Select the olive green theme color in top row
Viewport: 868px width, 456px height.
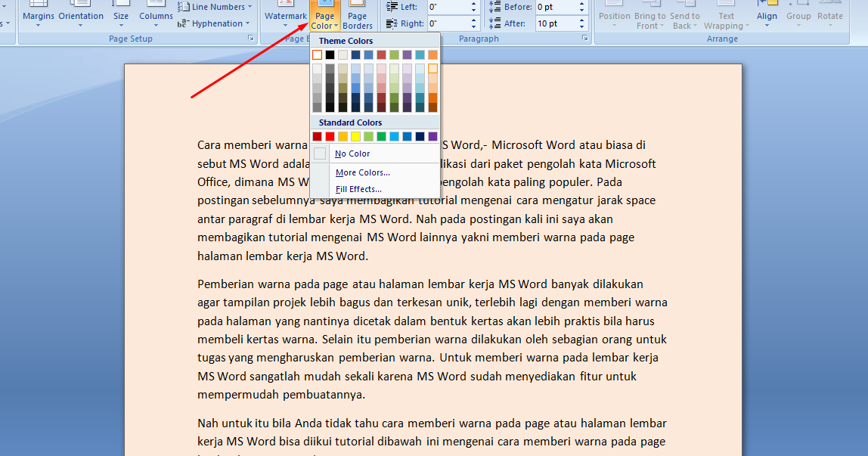[x=394, y=54]
